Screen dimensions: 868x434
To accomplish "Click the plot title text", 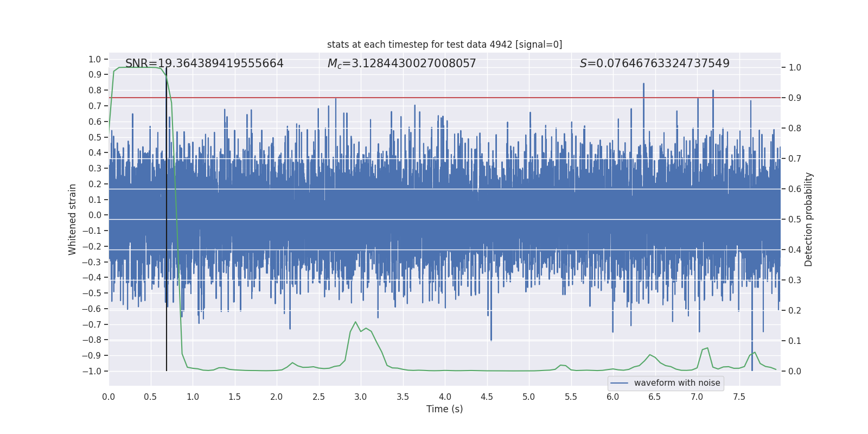I will [444, 44].
